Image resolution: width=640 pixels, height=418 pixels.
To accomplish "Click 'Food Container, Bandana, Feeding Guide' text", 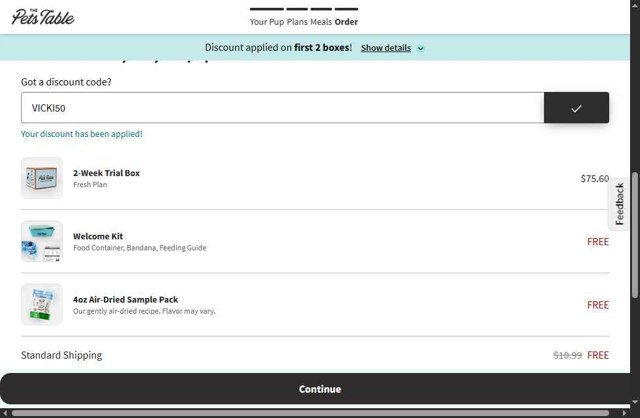I will (x=140, y=248).
